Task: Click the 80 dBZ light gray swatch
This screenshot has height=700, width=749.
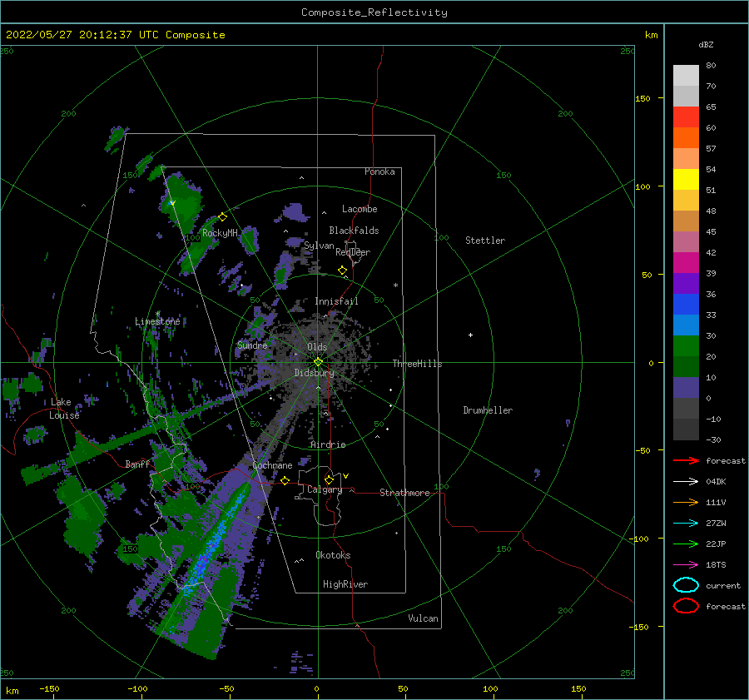Action: tap(686, 75)
